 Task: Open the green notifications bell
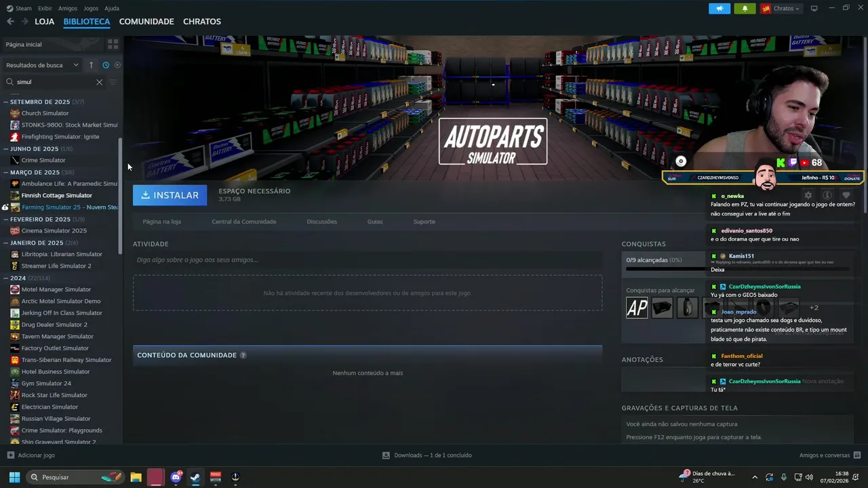tap(745, 8)
